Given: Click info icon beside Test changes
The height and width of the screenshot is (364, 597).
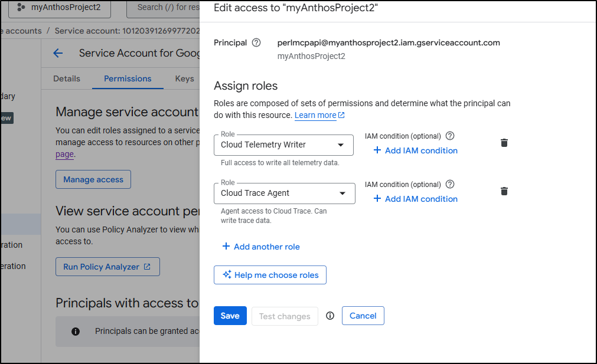Looking at the screenshot, I should pos(330,316).
